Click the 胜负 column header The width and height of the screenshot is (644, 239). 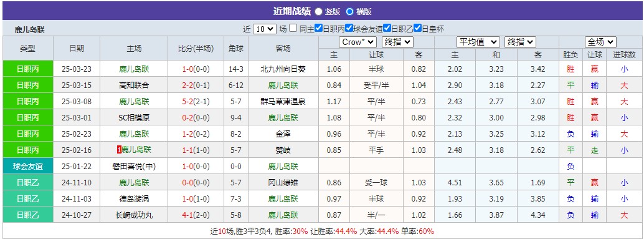click(x=571, y=55)
